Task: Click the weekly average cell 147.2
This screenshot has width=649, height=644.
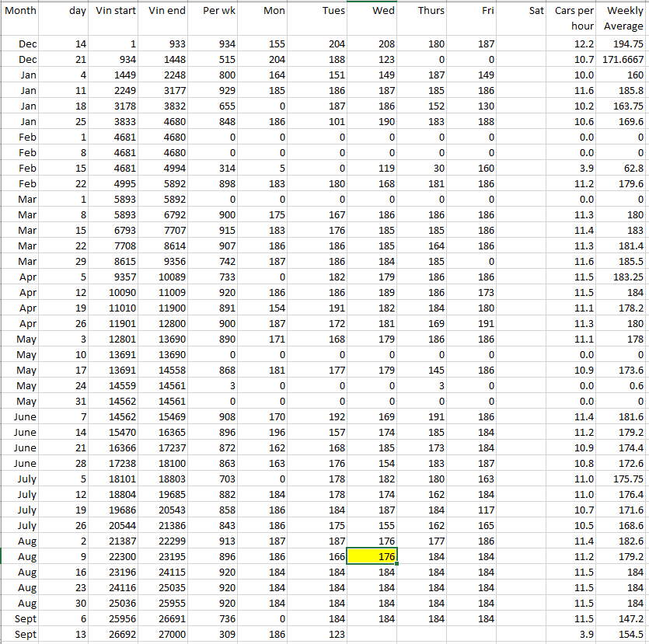Action: [623, 618]
